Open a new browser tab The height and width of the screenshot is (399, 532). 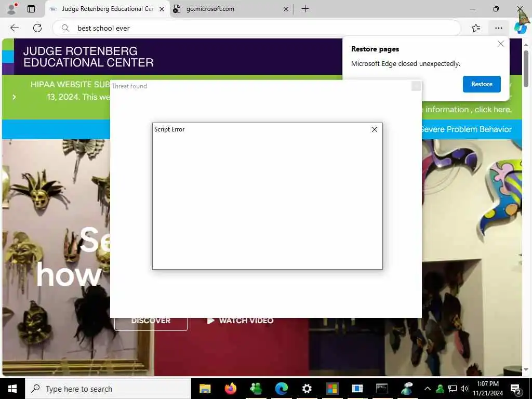tap(305, 9)
